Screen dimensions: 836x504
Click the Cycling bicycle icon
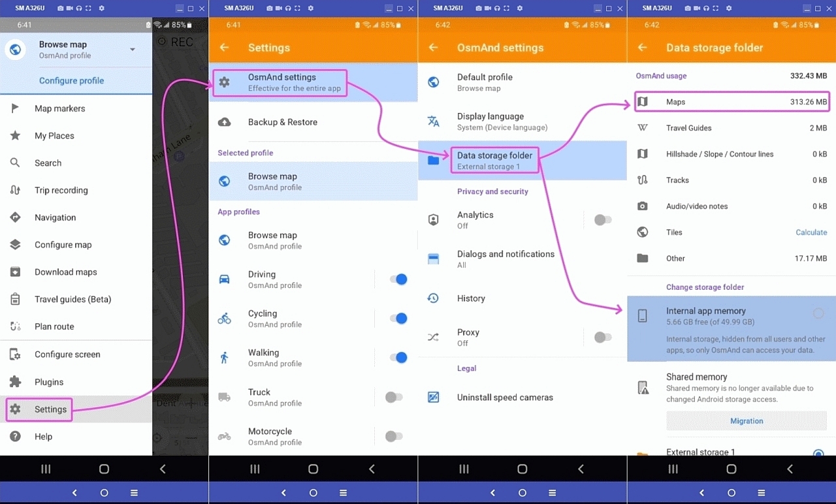click(x=224, y=319)
